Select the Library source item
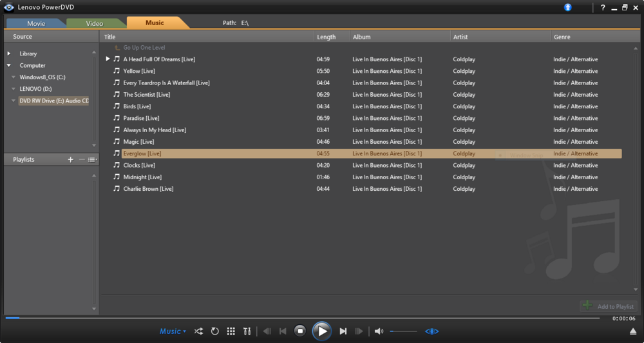The image size is (644, 343). click(28, 54)
